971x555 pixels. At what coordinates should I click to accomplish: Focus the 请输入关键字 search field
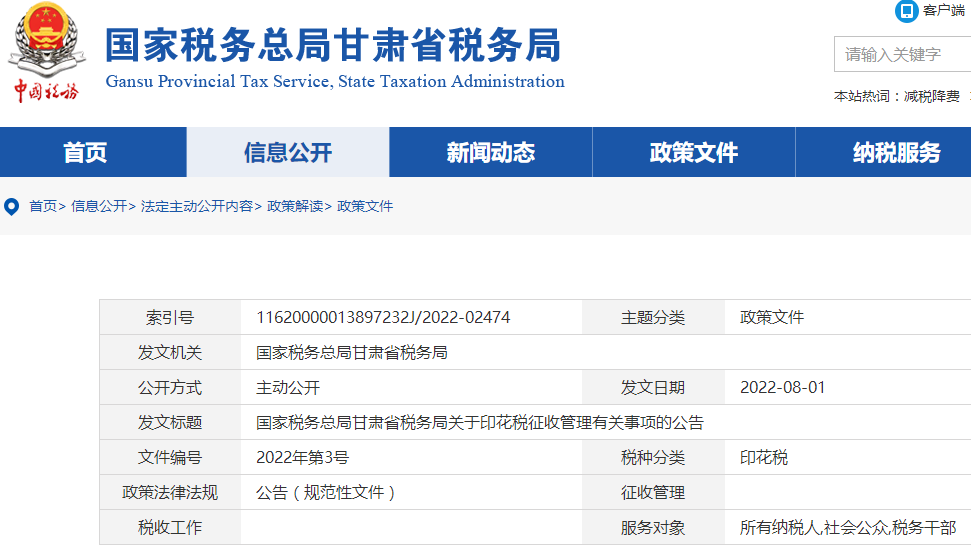pos(900,54)
